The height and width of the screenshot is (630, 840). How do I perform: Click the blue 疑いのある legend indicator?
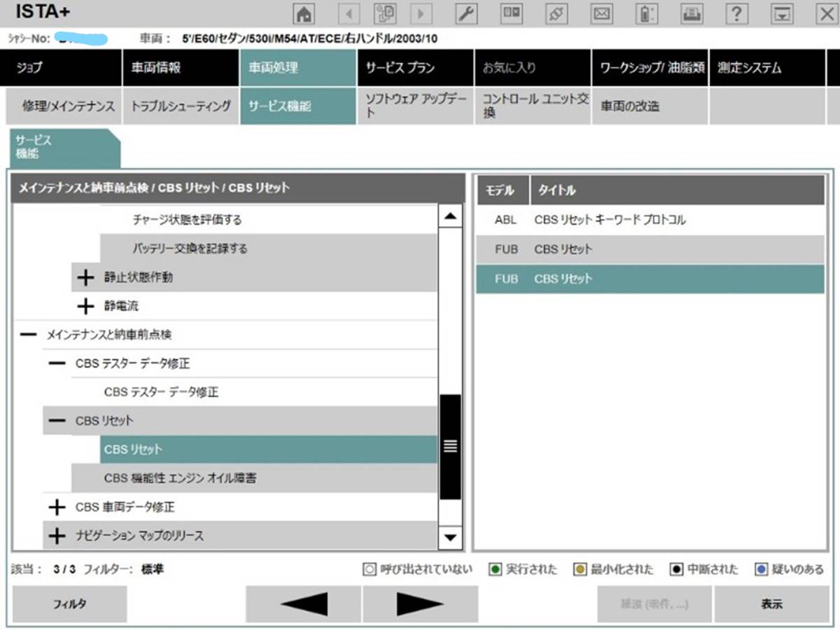pyautogui.click(x=762, y=570)
